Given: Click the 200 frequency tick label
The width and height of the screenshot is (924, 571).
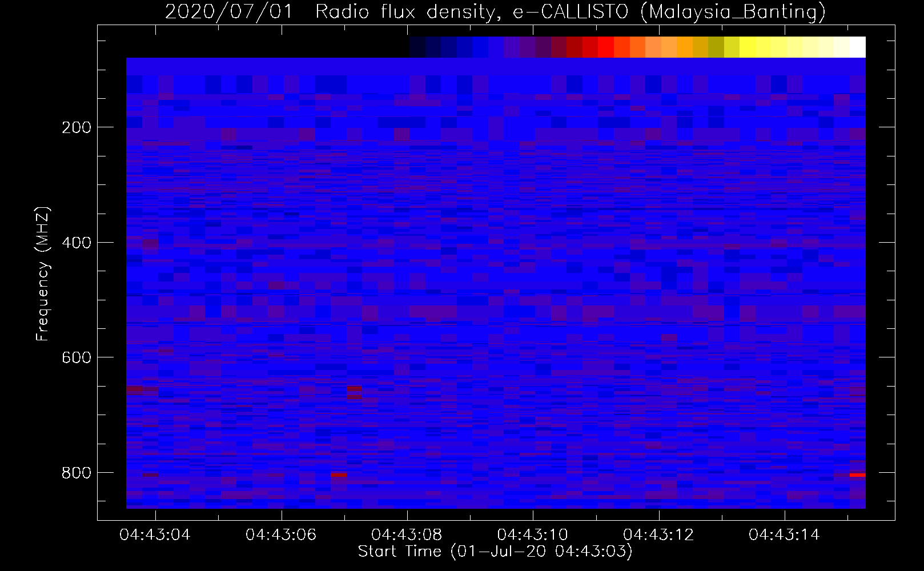Looking at the screenshot, I should tap(77, 127).
